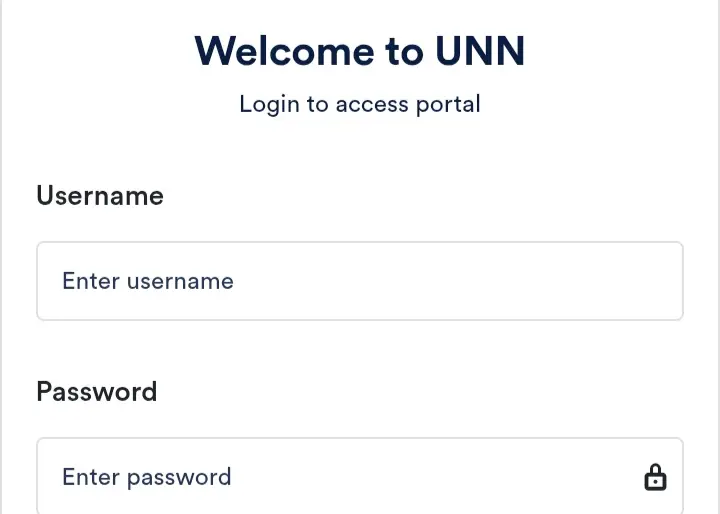Click the UNN welcome title text

pyautogui.click(x=360, y=51)
